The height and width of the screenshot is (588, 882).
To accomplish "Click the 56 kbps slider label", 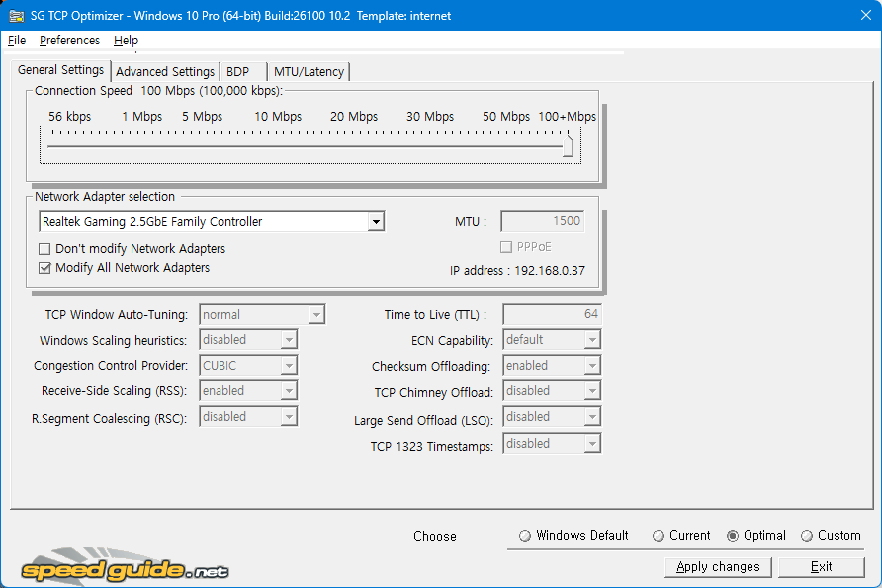I will tap(70, 117).
